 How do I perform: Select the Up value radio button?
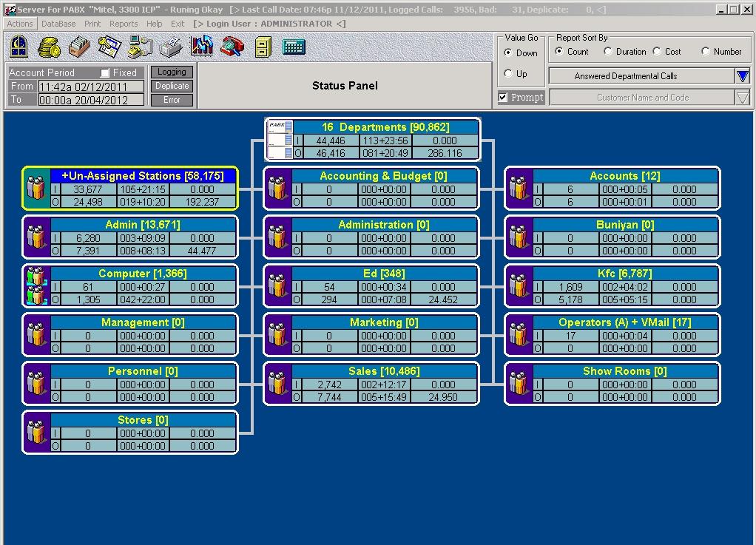point(508,73)
